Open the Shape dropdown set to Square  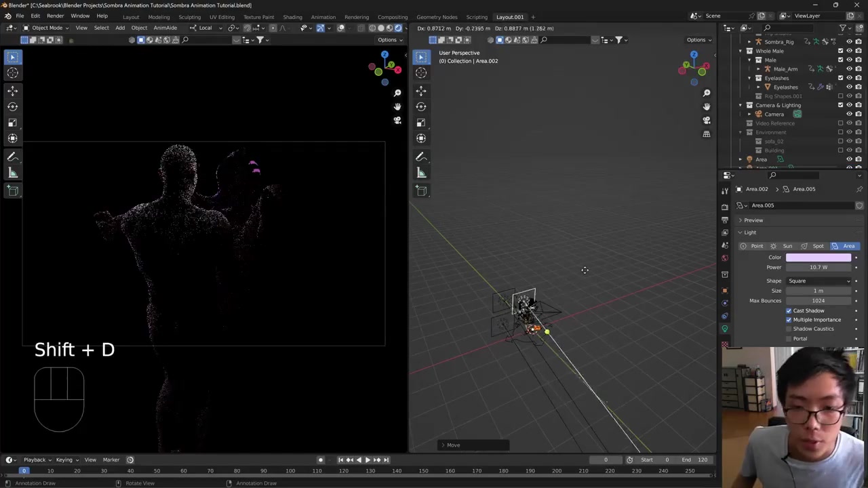pyautogui.click(x=818, y=281)
